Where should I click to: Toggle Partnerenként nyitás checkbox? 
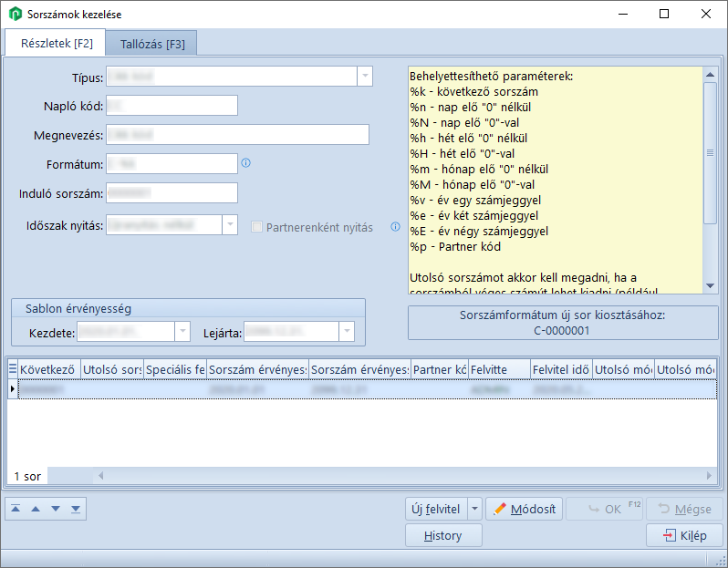click(257, 227)
